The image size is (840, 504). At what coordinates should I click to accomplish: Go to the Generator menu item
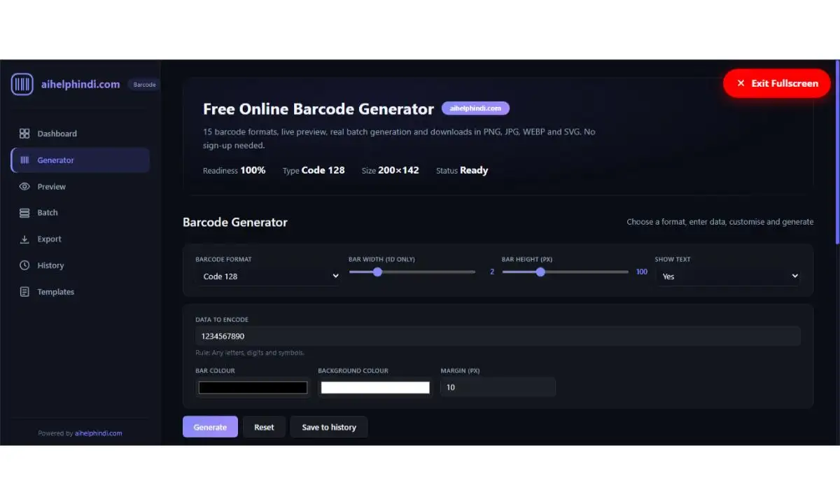tap(80, 160)
